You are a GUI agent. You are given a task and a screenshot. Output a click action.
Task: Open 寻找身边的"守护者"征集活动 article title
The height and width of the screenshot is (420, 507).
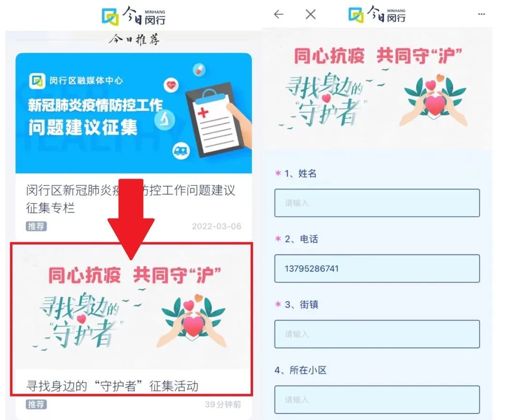(x=112, y=386)
